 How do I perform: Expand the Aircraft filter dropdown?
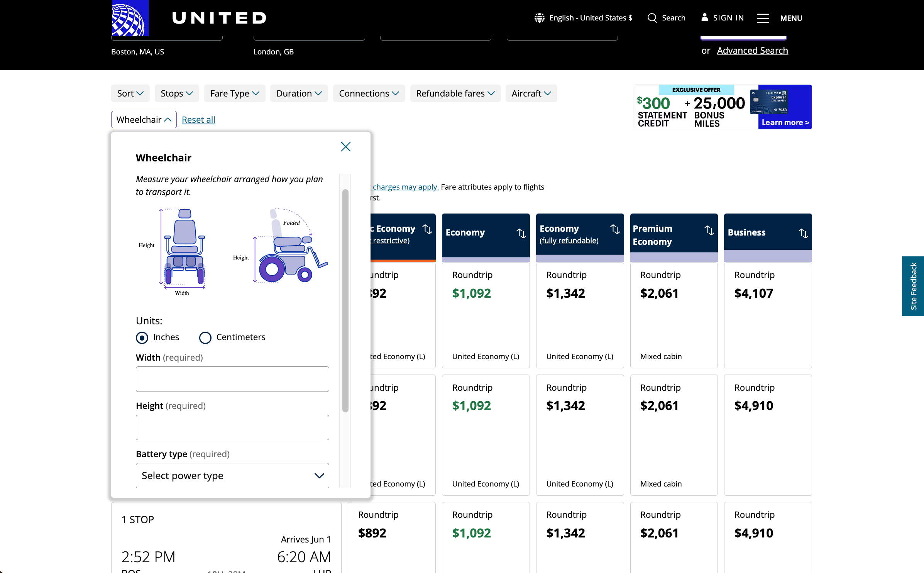click(x=531, y=93)
